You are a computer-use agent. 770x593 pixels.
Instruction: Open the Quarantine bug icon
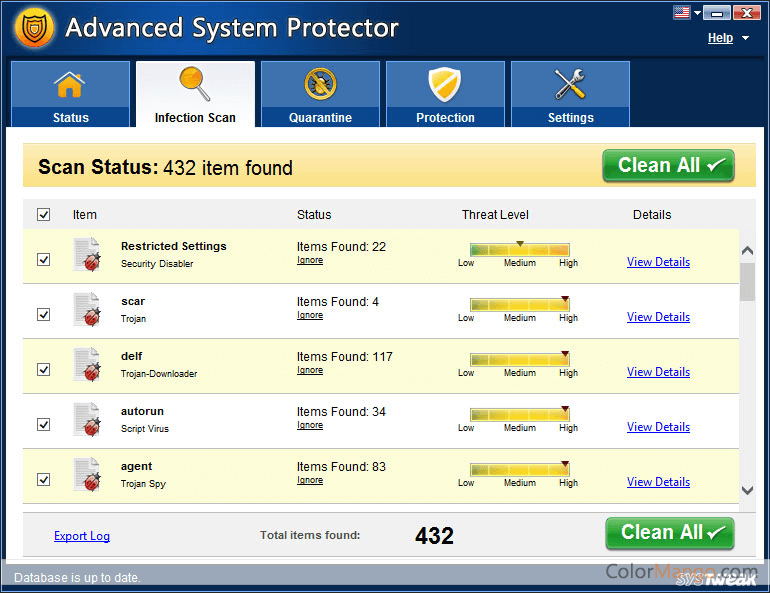[x=320, y=85]
